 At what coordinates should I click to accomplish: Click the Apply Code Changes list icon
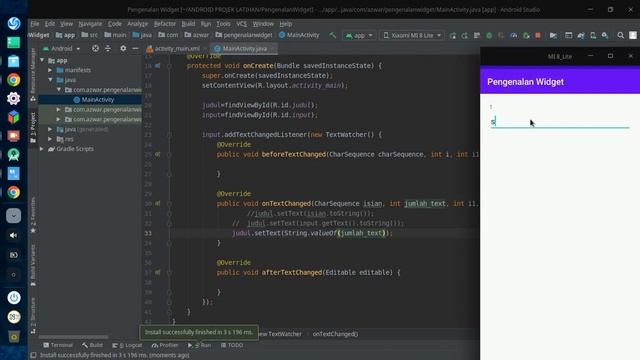coord(477,36)
